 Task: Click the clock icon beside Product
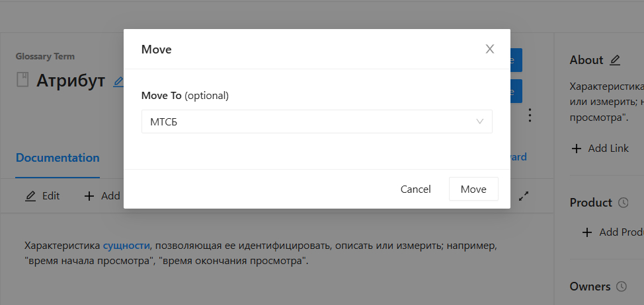click(x=623, y=203)
